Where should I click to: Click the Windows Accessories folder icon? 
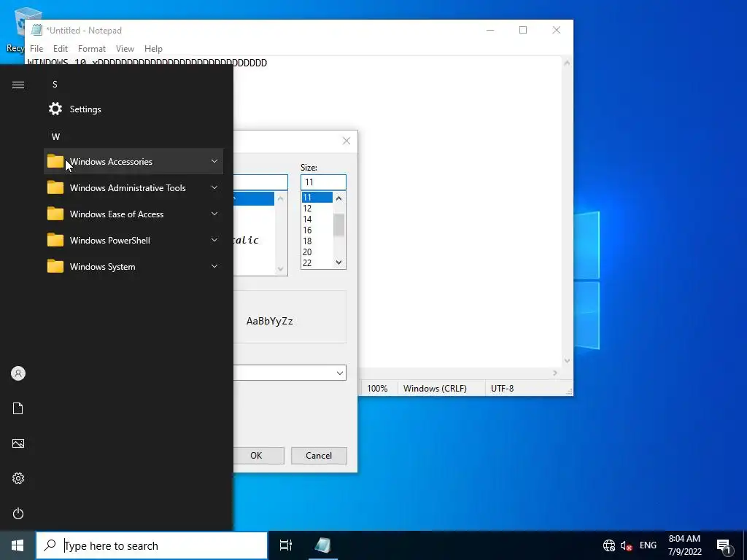(55, 161)
